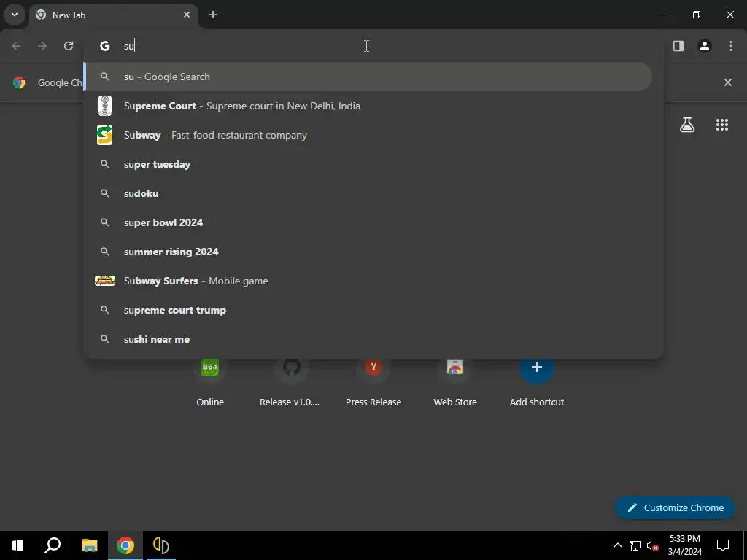Screen dimensions: 747x560
Task: Open the tab search dropdown arrow
Action: [15, 15]
